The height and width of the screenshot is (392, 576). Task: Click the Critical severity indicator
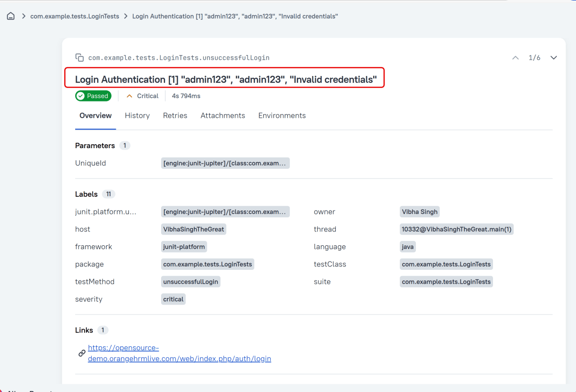[x=142, y=96]
